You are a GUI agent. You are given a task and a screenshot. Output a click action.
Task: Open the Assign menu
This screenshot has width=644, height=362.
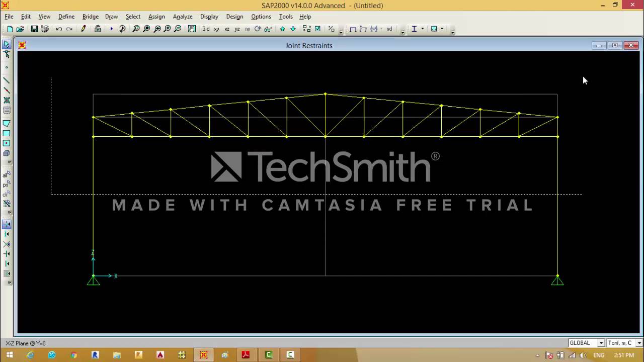click(x=156, y=17)
